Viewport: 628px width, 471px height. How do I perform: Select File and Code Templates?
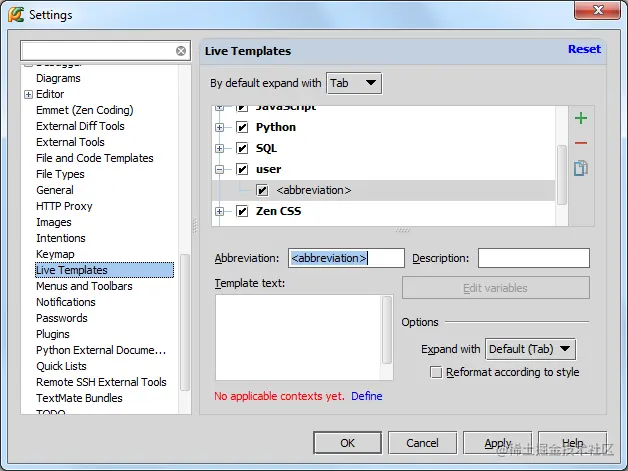95,158
